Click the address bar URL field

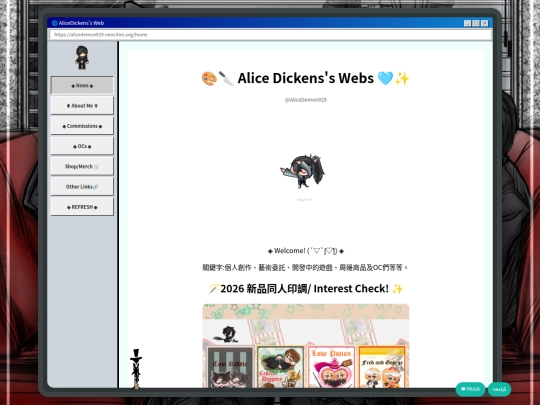tap(270, 35)
